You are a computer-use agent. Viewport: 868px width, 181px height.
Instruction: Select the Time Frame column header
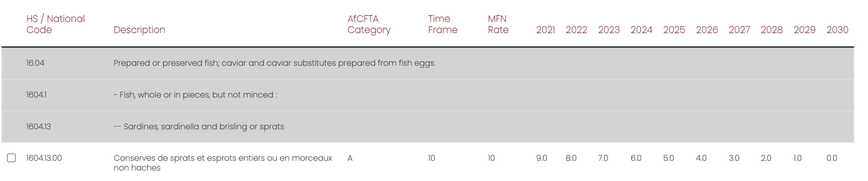pyautogui.click(x=442, y=24)
